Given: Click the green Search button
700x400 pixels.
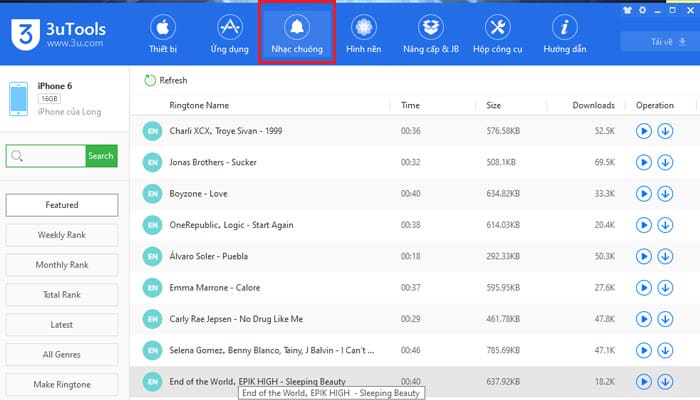Looking at the screenshot, I should click(x=101, y=156).
